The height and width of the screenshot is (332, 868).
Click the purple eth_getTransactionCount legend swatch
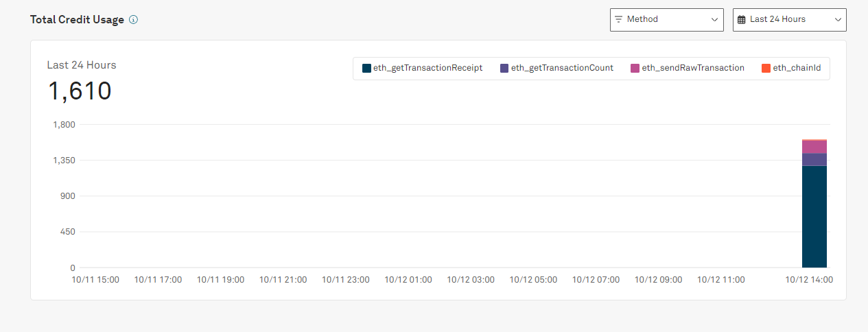tap(504, 68)
